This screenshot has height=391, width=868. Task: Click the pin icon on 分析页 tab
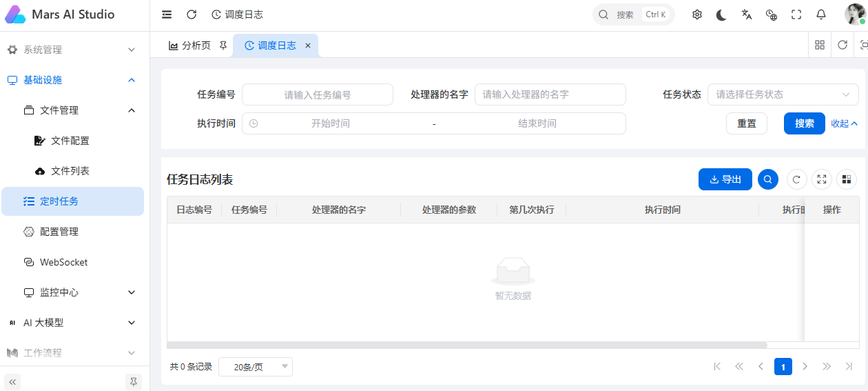223,46
